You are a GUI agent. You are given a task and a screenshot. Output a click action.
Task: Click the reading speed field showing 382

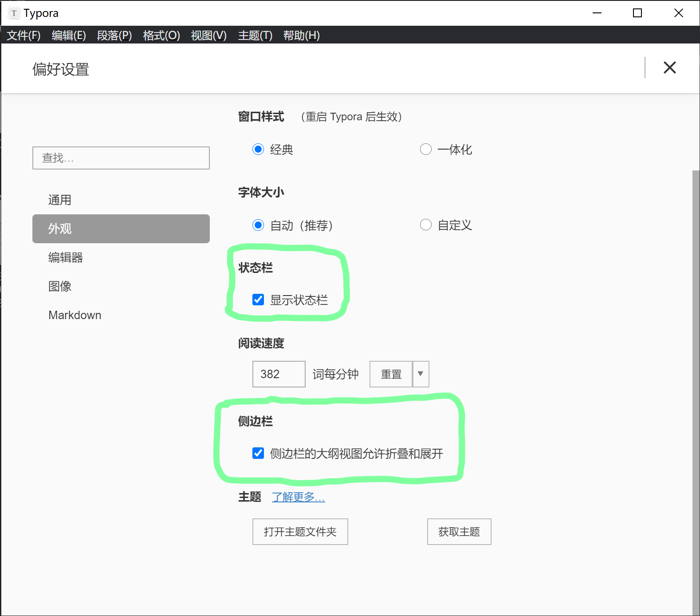coord(279,374)
